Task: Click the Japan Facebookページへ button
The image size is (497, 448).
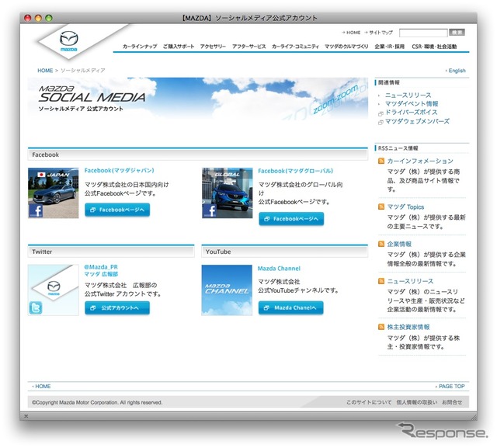Action: (117, 210)
